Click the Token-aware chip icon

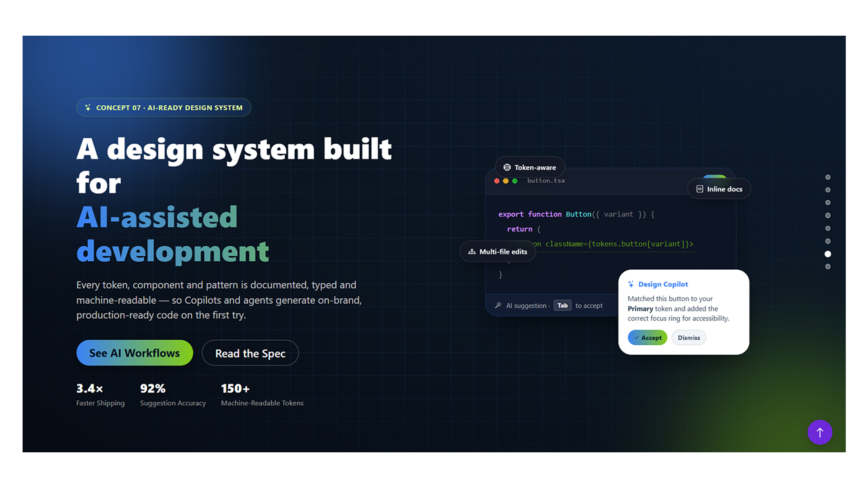point(507,167)
